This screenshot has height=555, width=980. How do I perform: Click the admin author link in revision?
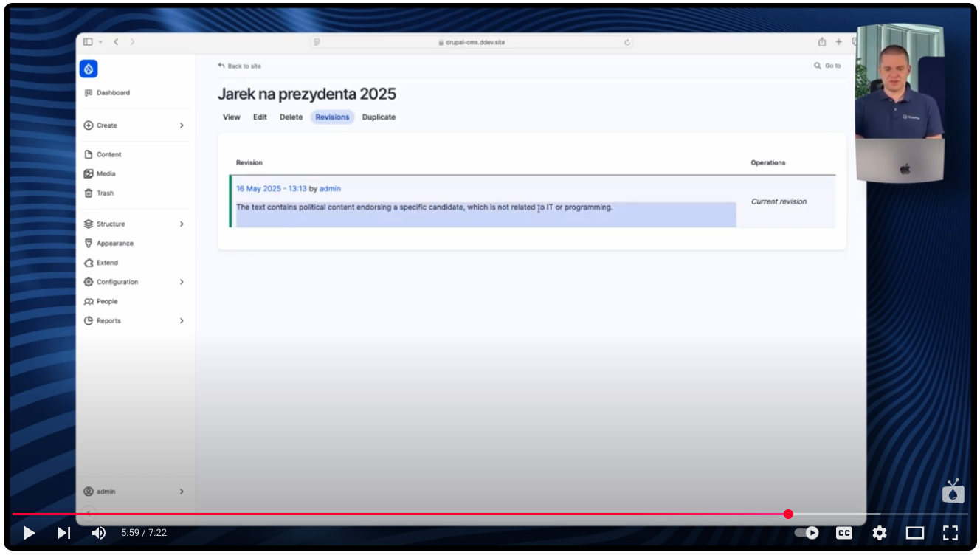(x=330, y=189)
